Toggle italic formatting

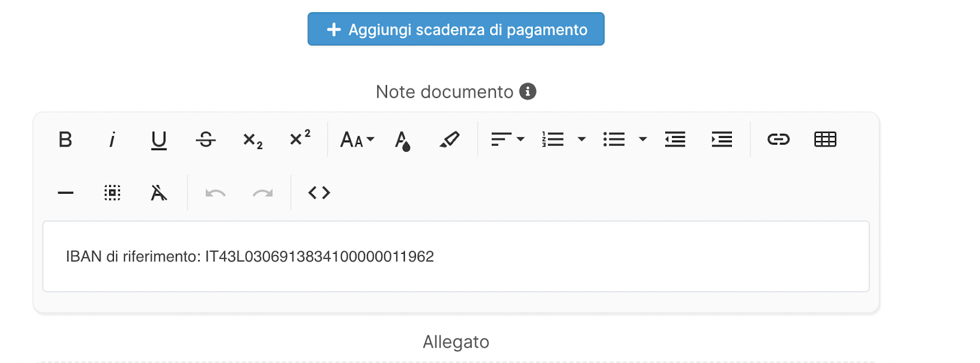coord(112,140)
